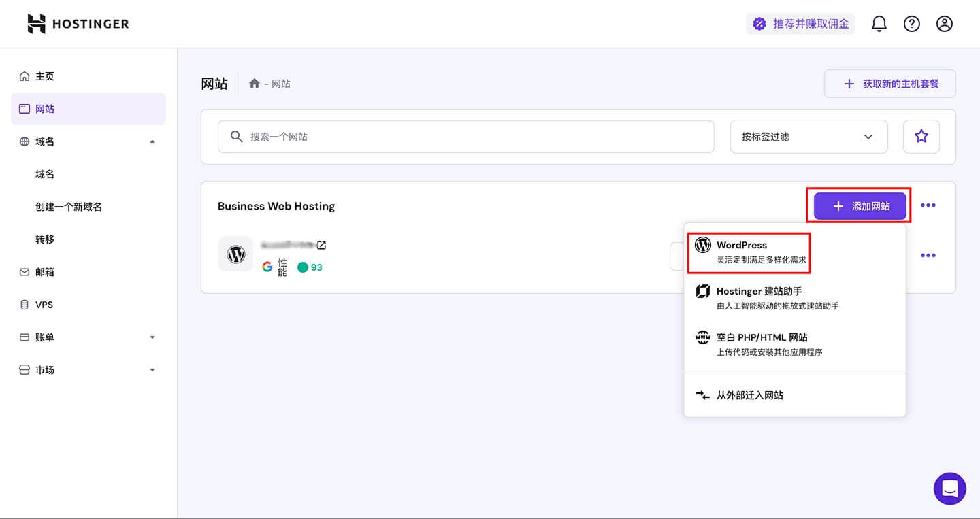
Task: Open the site's external link icon
Action: [x=321, y=245]
